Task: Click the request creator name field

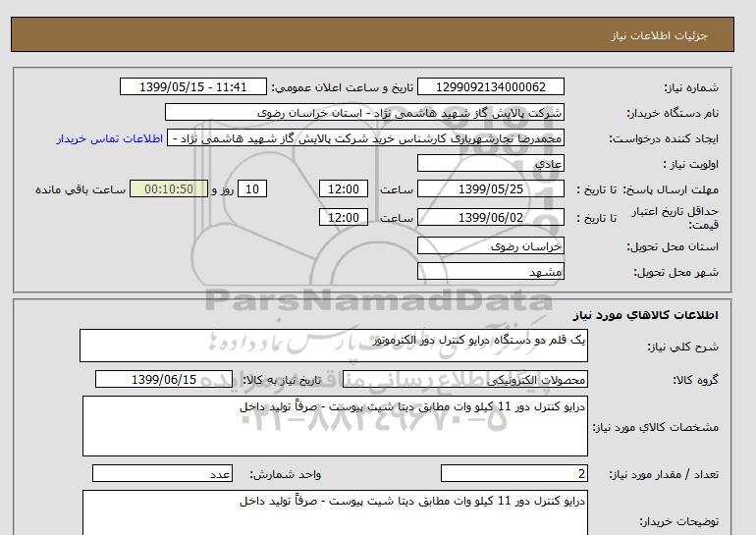Action: (x=365, y=137)
